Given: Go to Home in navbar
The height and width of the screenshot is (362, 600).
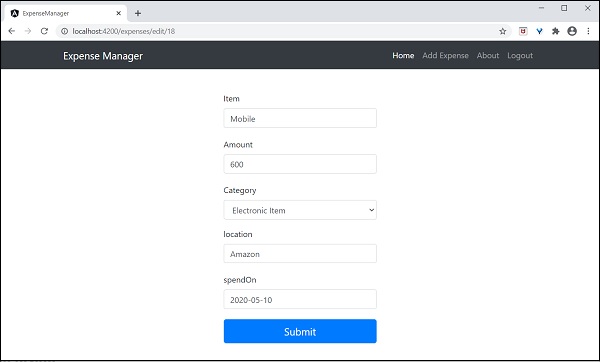Looking at the screenshot, I should pos(403,55).
